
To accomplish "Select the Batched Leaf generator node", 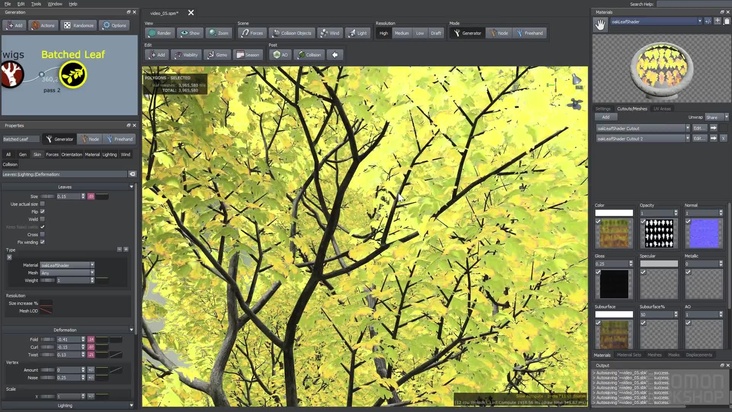I will point(73,75).
